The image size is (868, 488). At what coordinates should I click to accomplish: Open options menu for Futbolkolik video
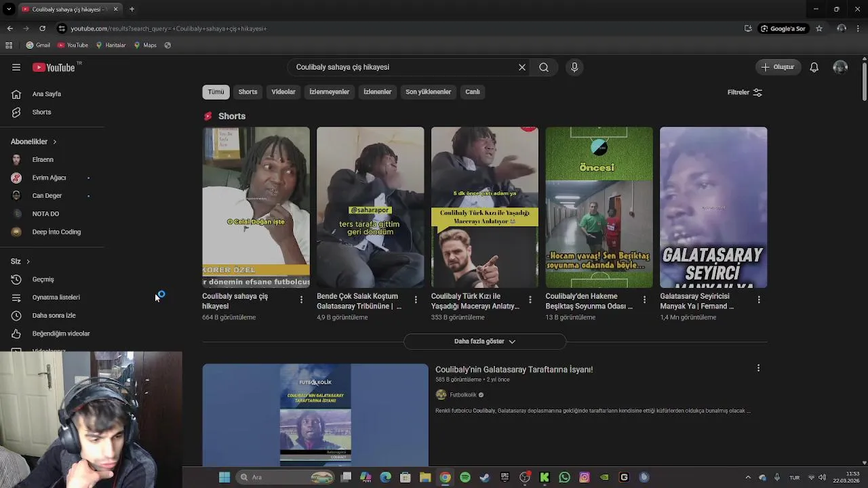point(758,368)
